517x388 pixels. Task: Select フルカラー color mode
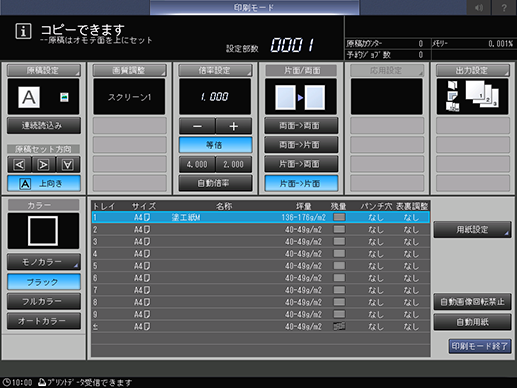pos(44,301)
